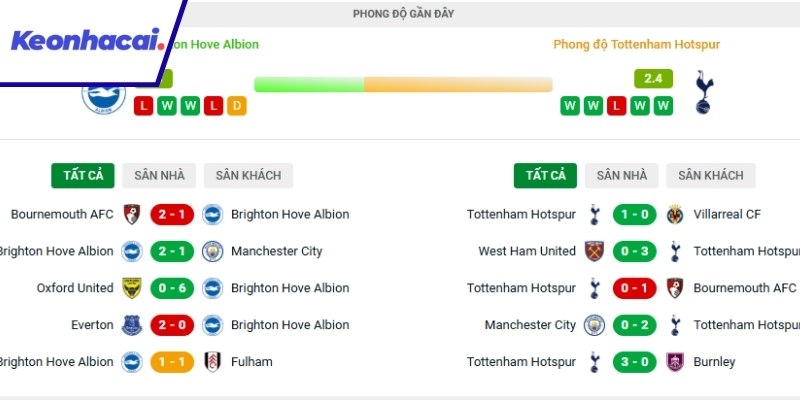The width and height of the screenshot is (800, 400).
Task: Click the Villarreal CF crest
Action: pyautogui.click(x=673, y=214)
